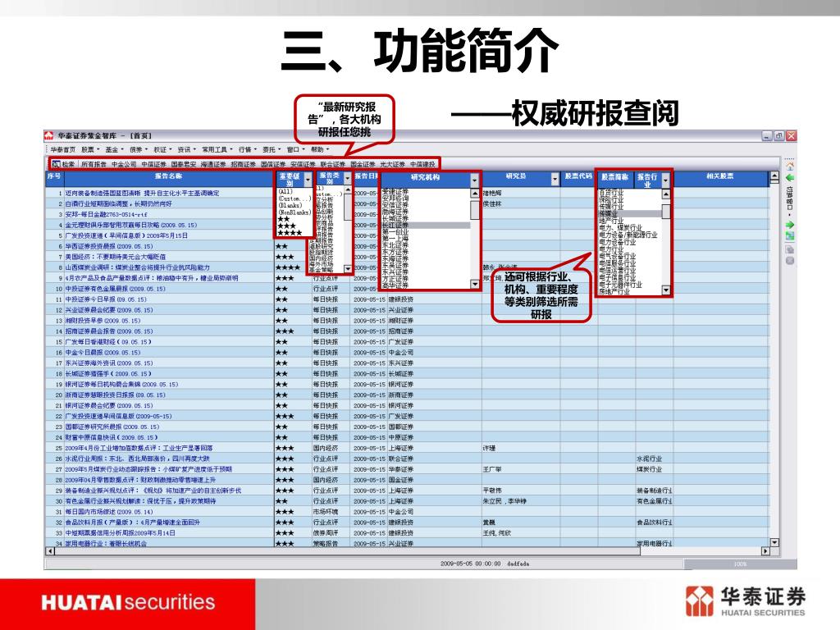Click the table's horizontal scrollbar right arrow
Viewport: 840px width, 630px height.
[765, 550]
